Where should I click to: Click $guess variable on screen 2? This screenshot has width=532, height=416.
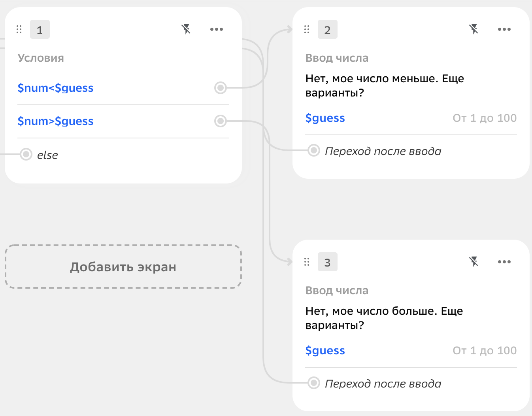coord(325,118)
